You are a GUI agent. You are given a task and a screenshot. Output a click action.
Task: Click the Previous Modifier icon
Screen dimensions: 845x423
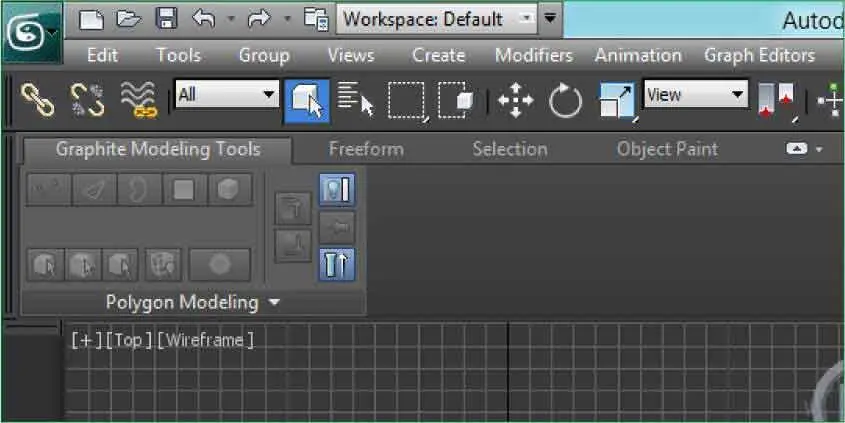(293, 208)
